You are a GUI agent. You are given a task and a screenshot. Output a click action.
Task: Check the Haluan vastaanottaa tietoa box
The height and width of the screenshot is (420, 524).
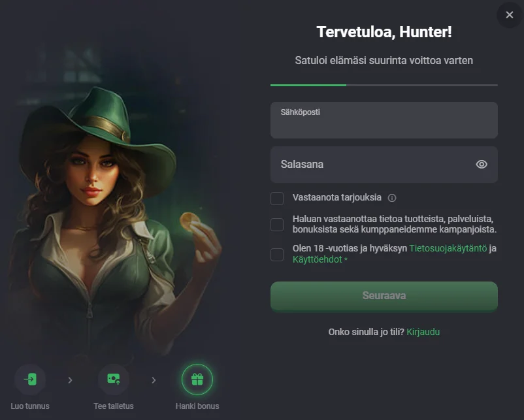(x=277, y=225)
